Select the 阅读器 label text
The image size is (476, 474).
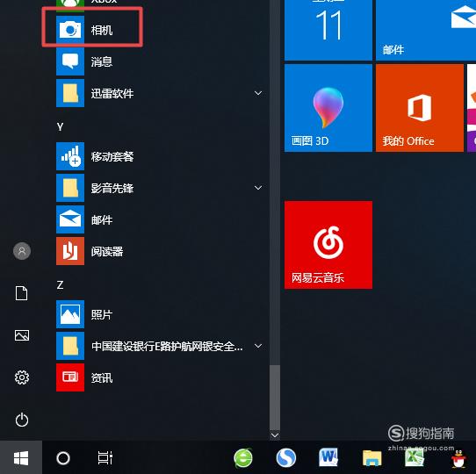point(107,251)
